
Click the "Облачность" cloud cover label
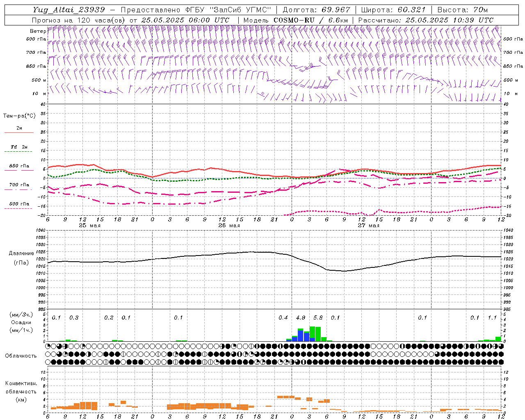[x=21, y=356]
